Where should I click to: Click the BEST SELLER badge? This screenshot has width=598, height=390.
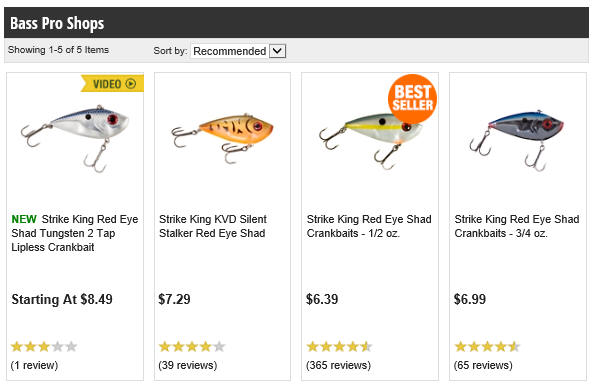pos(412,99)
